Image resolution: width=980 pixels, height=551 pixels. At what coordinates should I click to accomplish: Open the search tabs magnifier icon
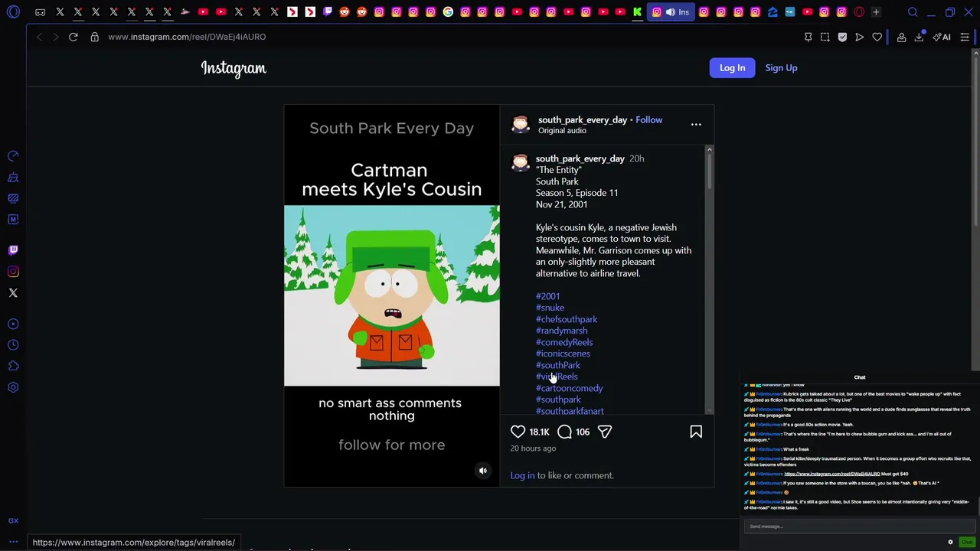[913, 12]
